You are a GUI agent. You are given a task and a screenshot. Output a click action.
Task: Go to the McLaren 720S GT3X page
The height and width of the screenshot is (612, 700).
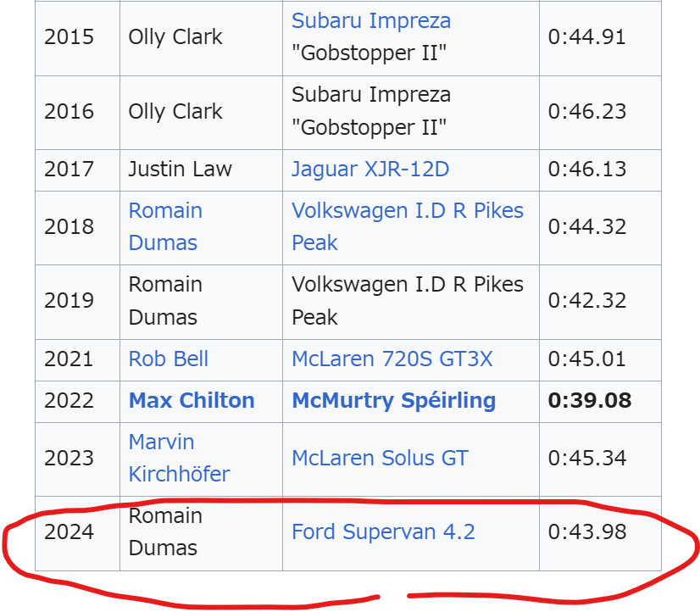click(392, 359)
